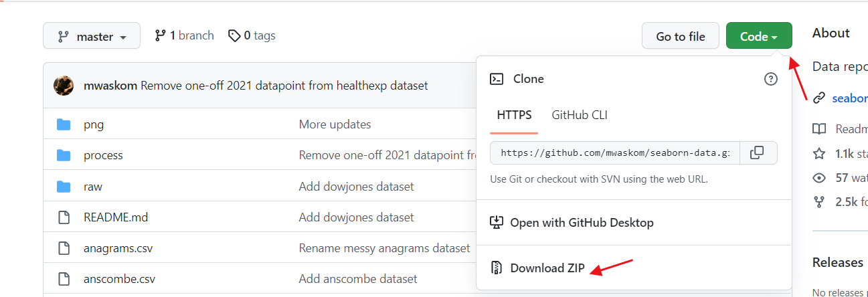Open the raw folder
Image resolution: width=868 pixels, height=297 pixels.
coord(93,187)
